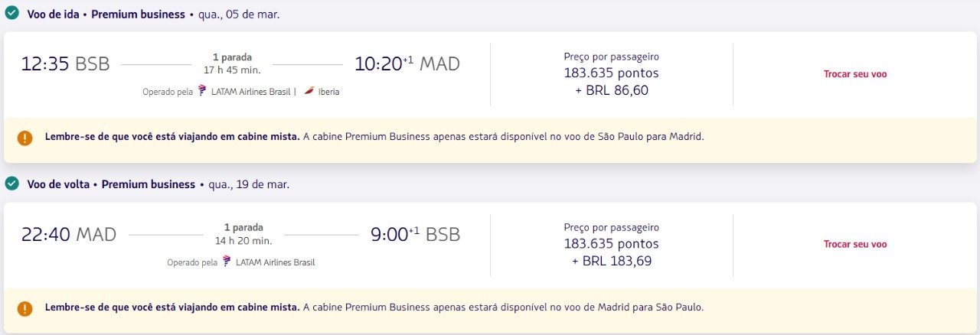The width and height of the screenshot is (980, 335).
Task: Click the orange warning icon for São Paulo–Madrid
Action: coord(25,138)
